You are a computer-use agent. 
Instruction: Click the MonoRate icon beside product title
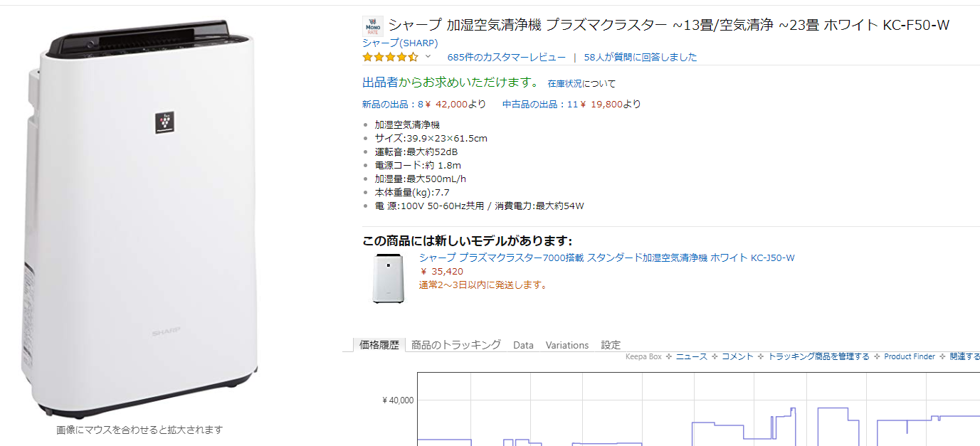point(373,26)
